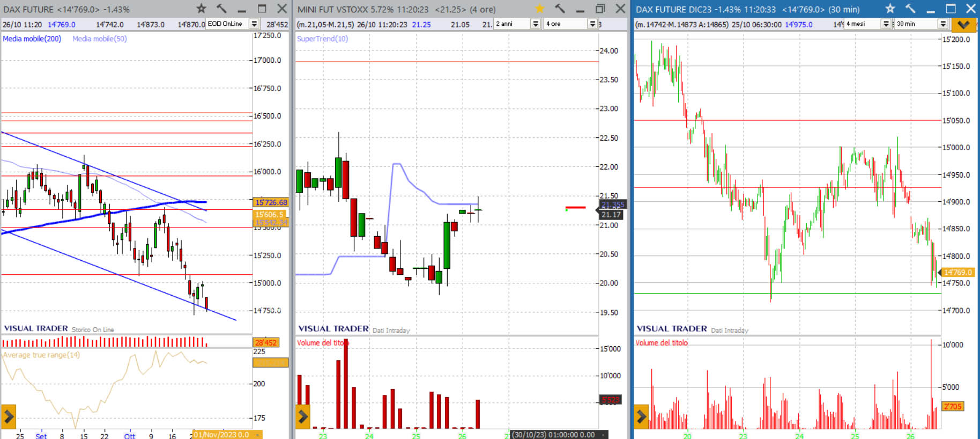Screen dimensions: 980x439
Task: Click the 2'705 volume tag in DIC23 window
Action: pyautogui.click(x=953, y=406)
